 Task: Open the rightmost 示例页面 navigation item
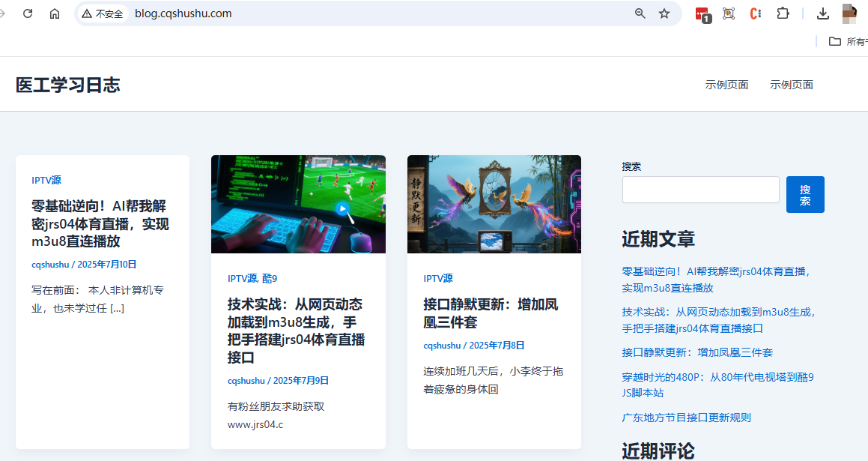tap(792, 85)
